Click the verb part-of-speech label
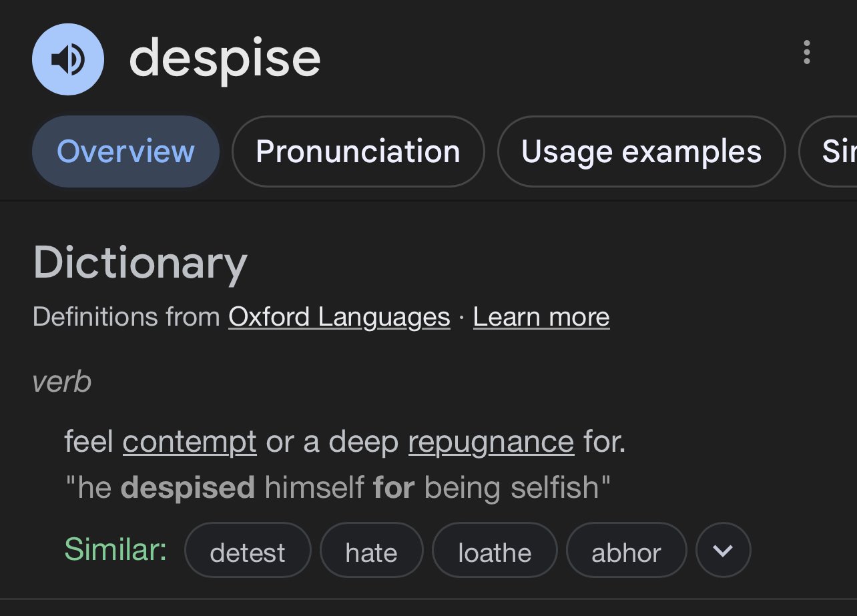The height and width of the screenshot is (616, 857). pyautogui.click(x=61, y=382)
